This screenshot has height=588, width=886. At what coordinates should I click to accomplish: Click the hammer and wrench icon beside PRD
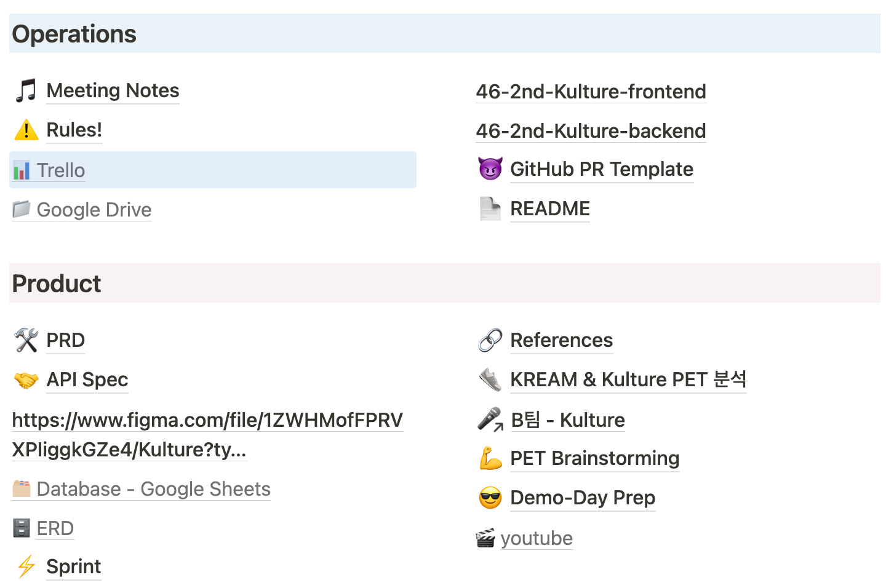(x=26, y=340)
